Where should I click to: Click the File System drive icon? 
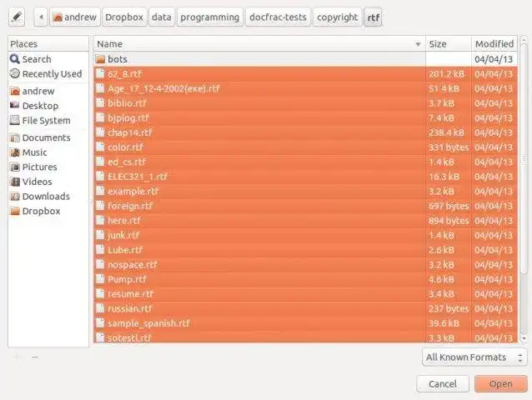14,121
